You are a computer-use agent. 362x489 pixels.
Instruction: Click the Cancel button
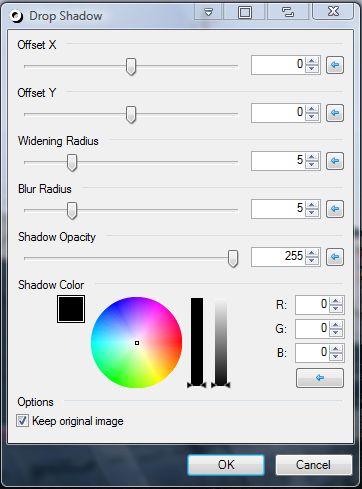(313, 465)
